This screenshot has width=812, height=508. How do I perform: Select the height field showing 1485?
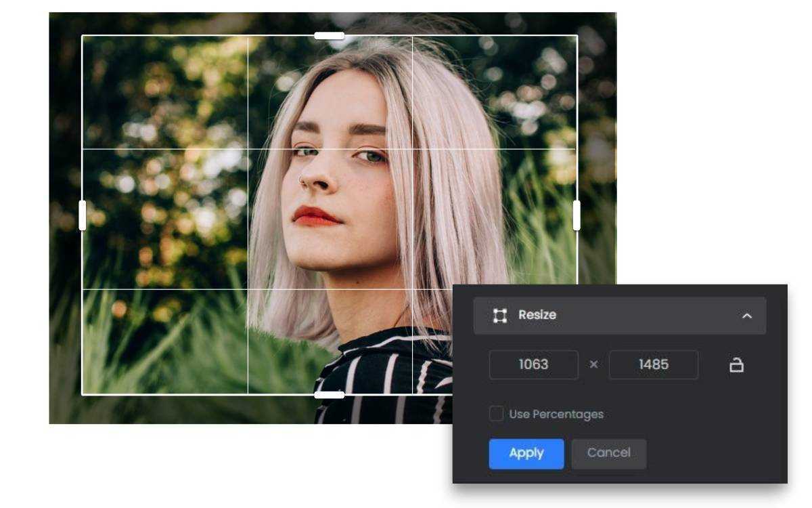(653, 364)
